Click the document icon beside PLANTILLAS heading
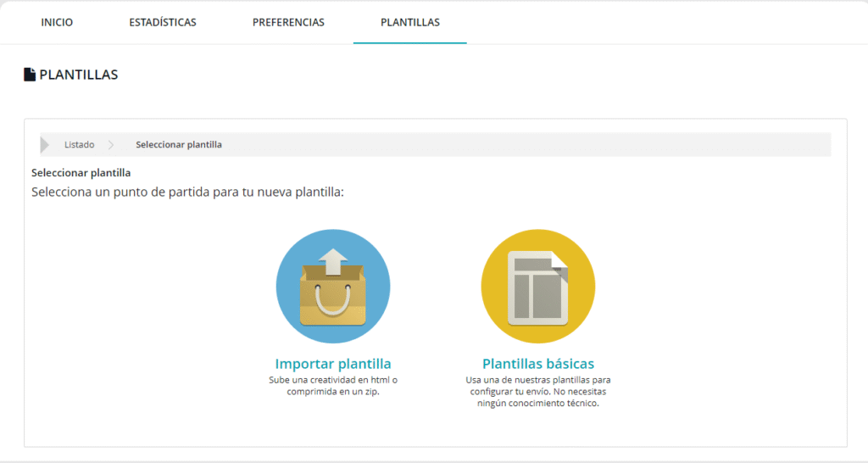 pyautogui.click(x=30, y=75)
